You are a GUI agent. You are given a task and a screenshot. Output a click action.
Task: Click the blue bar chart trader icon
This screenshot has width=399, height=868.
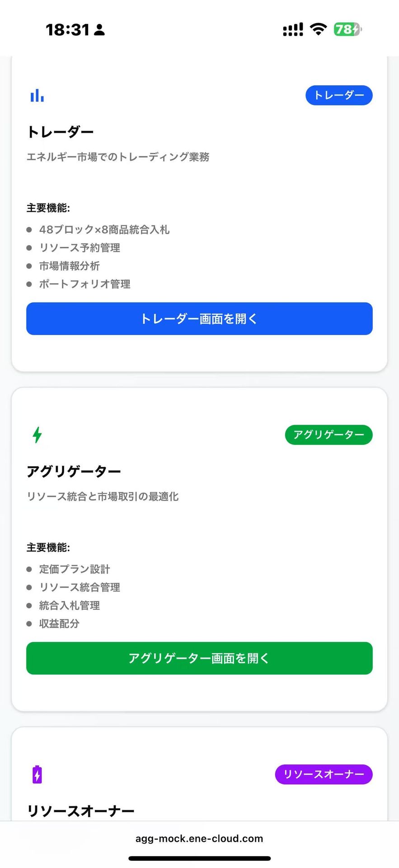click(37, 95)
